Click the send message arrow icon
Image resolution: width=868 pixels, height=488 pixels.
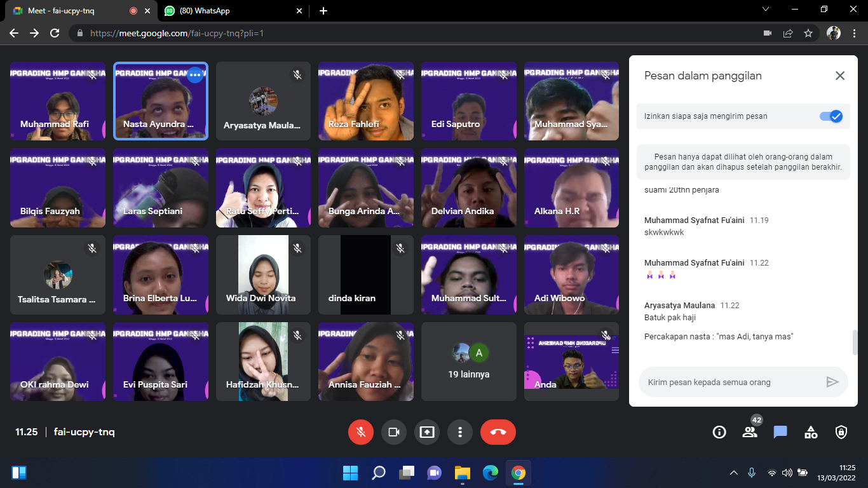[x=832, y=382]
